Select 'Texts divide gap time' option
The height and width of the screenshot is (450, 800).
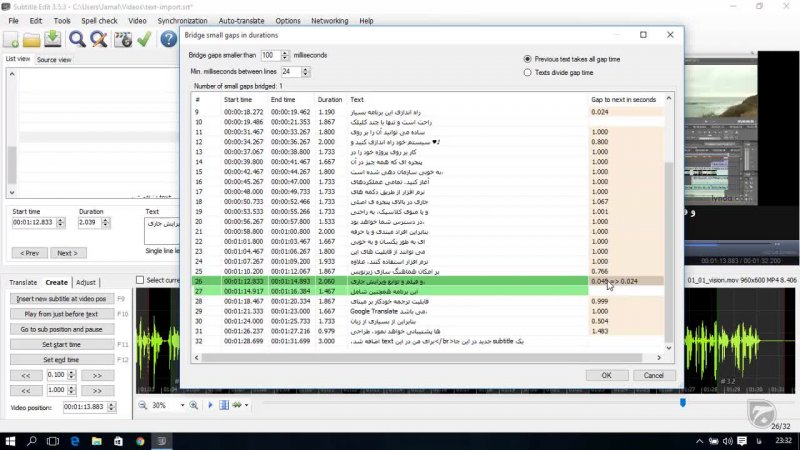(528, 73)
